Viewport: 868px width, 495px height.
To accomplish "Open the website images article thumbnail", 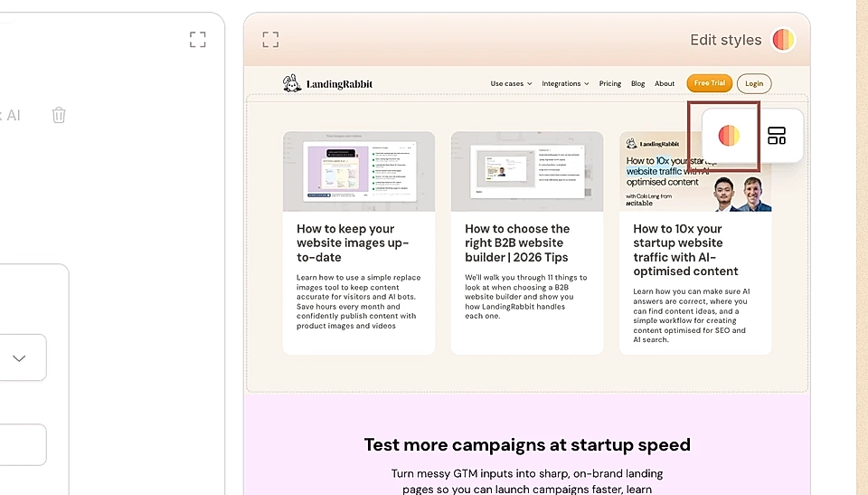I will [x=359, y=171].
